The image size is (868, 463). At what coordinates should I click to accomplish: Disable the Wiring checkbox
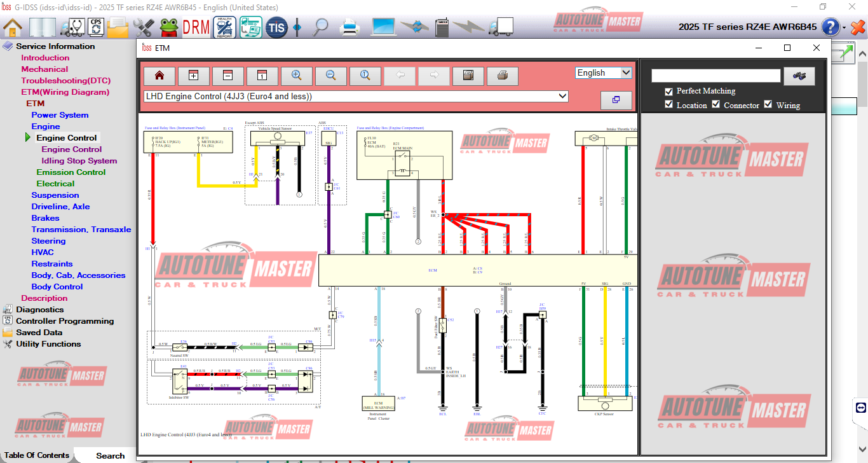tap(768, 105)
